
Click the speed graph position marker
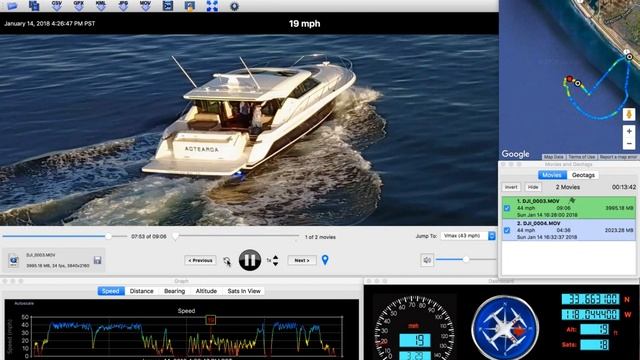pyautogui.click(x=211, y=320)
